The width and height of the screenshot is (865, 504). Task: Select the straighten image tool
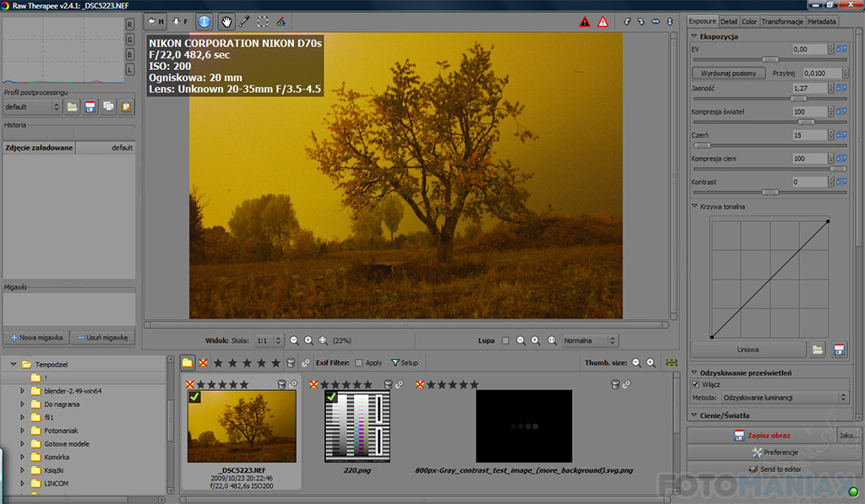pos(280,21)
